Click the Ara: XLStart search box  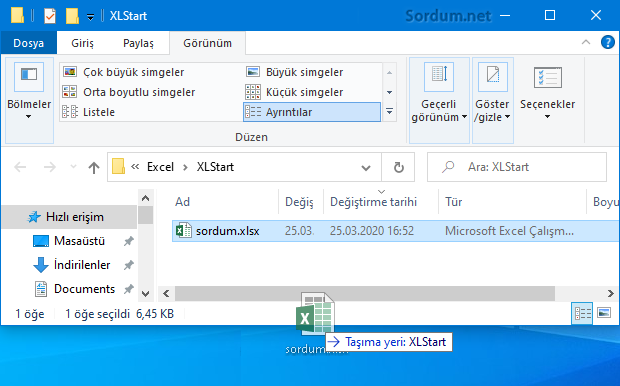tap(517, 167)
